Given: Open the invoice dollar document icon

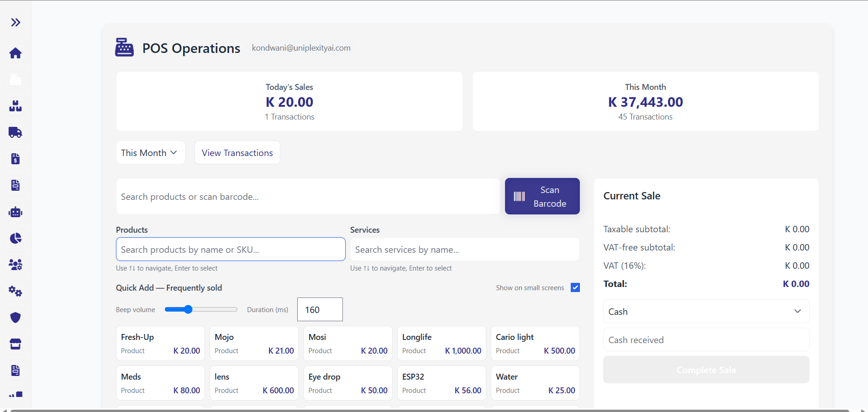Looking at the screenshot, I should point(16,159).
